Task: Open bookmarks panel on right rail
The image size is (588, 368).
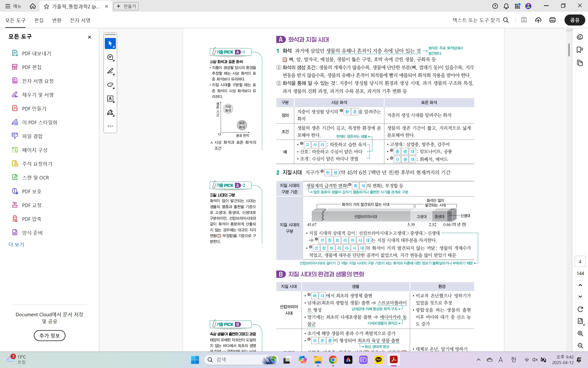Action: [x=580, y=50]
